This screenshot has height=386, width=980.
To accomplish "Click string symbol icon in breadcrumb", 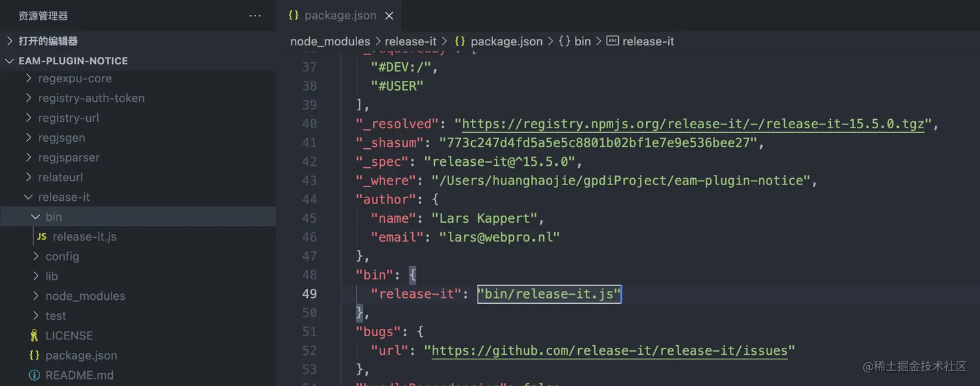I will (612, 41).
